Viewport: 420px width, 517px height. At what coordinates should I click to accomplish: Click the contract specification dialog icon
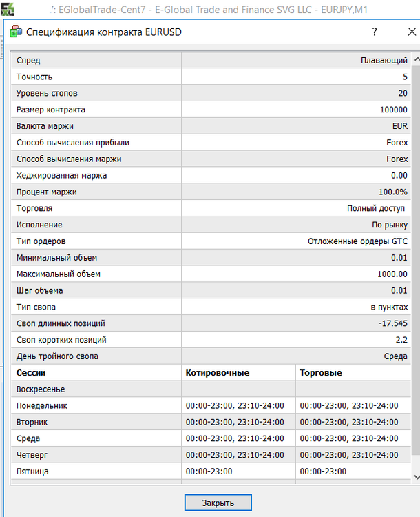click(x=15, y=32)
